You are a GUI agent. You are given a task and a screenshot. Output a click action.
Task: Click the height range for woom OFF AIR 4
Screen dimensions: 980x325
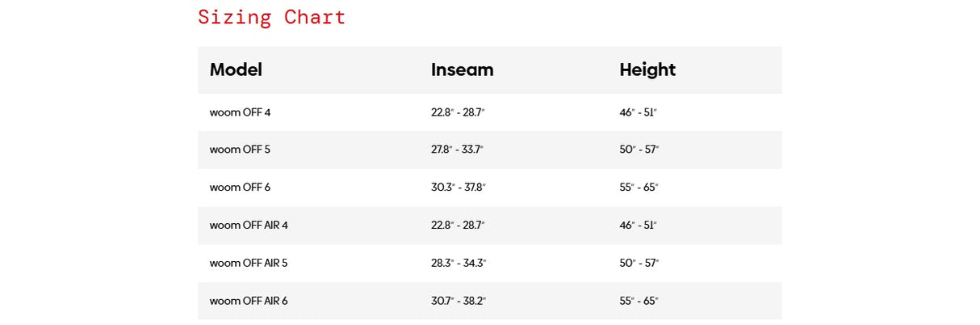[x=639, y=225]
